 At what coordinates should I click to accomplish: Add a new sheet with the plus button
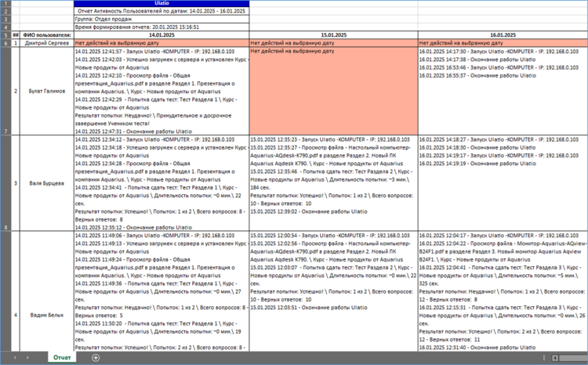[x=96, y=357]
